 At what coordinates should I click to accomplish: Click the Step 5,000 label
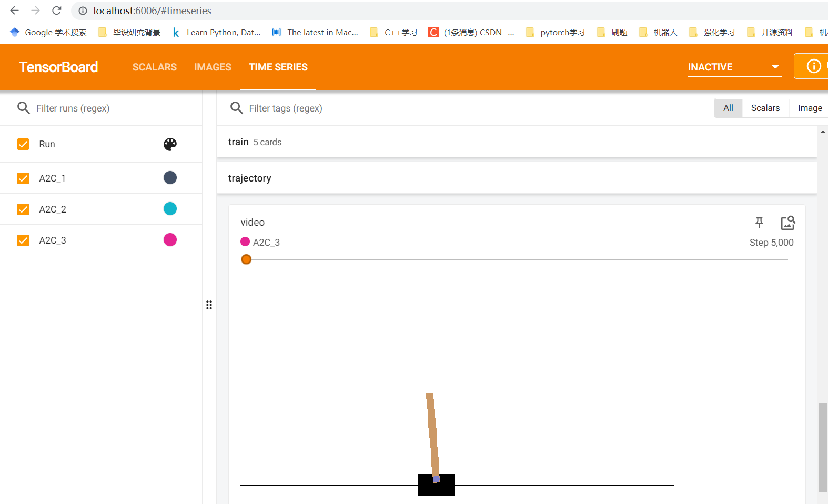(x=771, y=243)
